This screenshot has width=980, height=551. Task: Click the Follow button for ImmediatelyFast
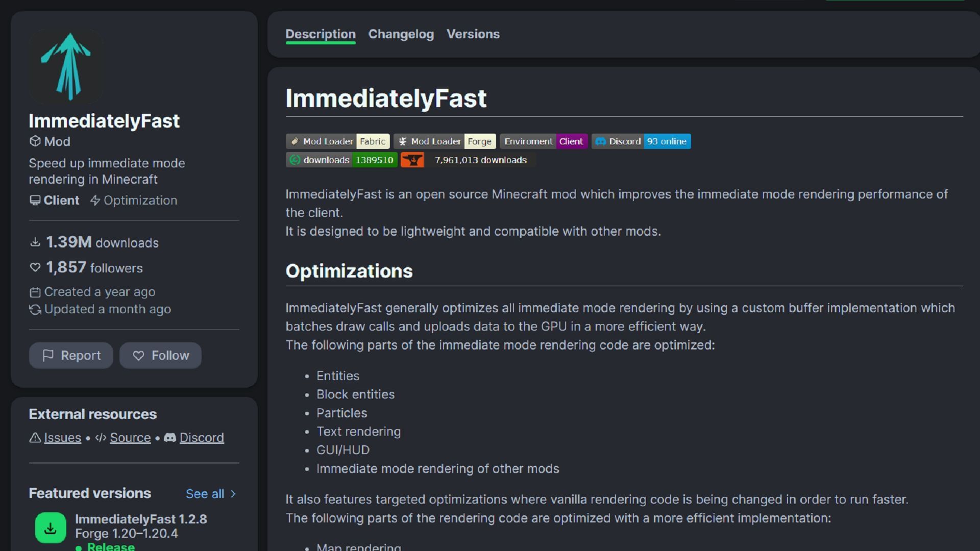(160, 355)
